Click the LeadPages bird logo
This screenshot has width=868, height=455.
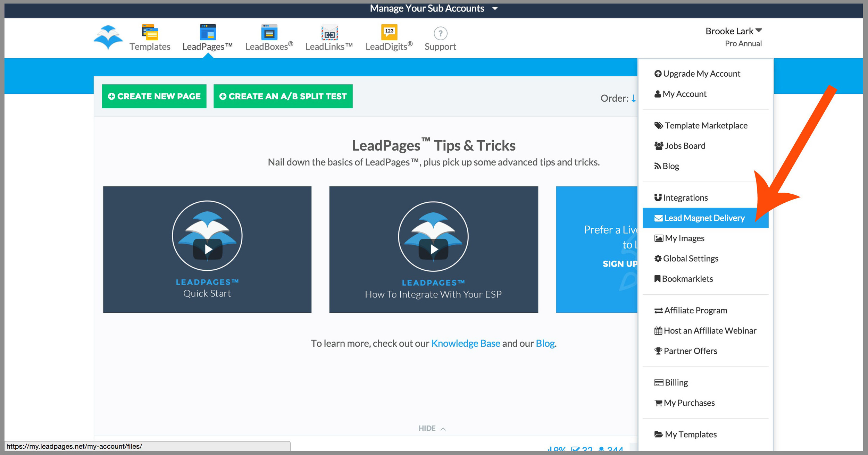(108, 37)
